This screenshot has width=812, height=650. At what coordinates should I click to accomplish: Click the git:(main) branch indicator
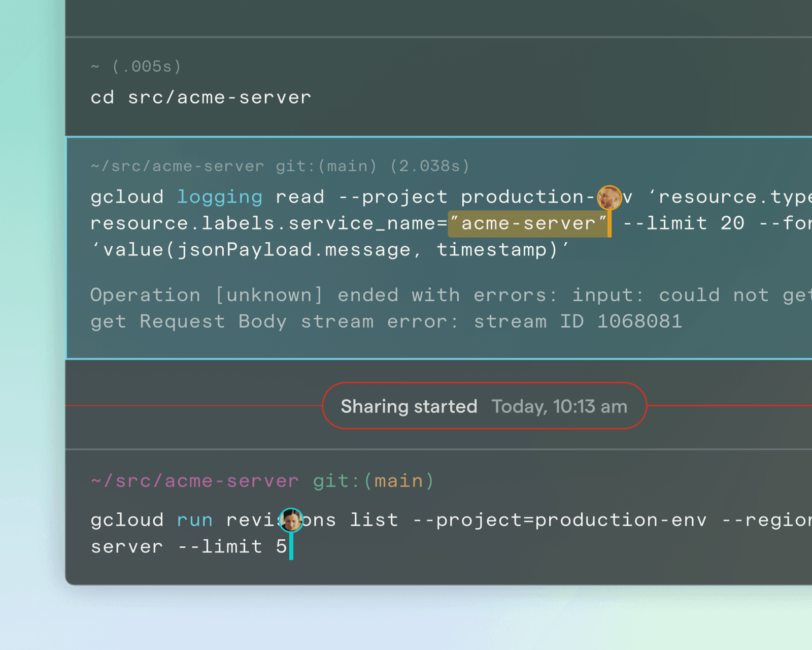372,480
